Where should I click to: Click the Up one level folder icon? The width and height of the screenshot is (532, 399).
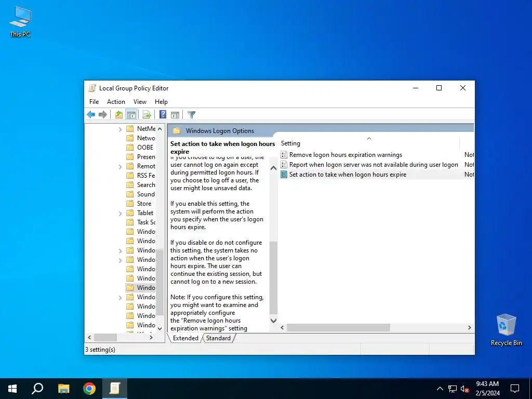pos(119,115)
